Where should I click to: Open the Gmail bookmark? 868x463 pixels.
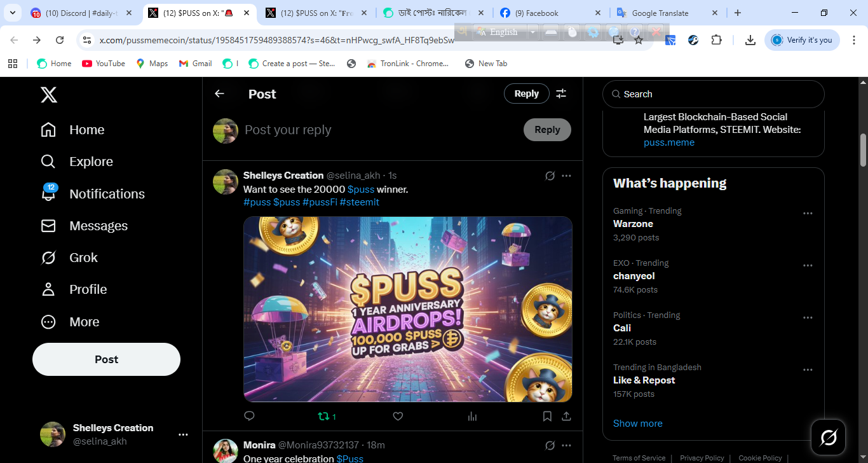(x=196, y=64)
